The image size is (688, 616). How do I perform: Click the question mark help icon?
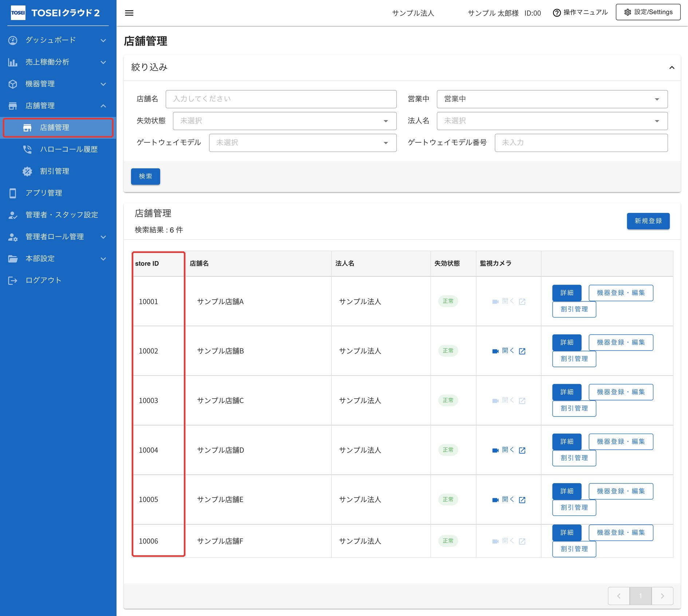click(557, 13)
